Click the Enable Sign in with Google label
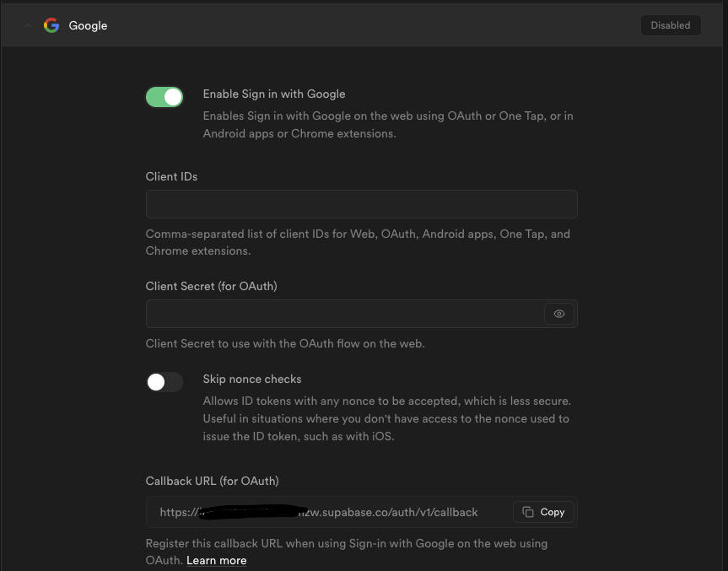728x571 pixels. tap(274, 94)
